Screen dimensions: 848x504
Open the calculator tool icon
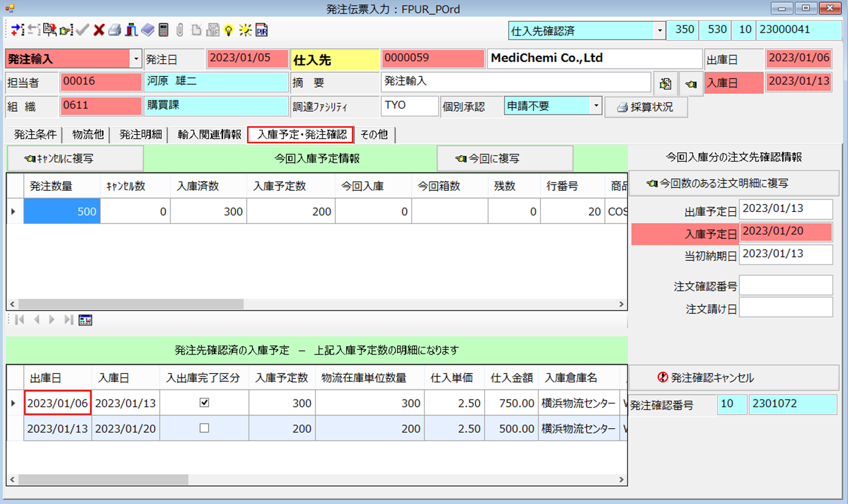tap(164, 30)
